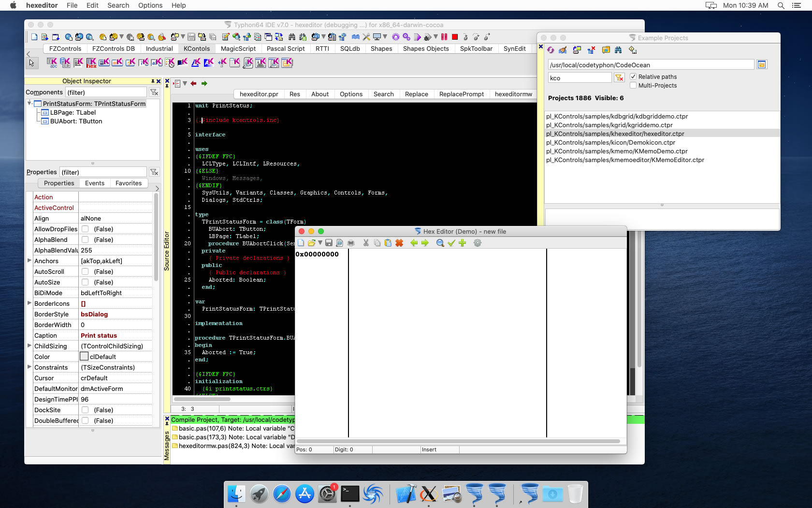Open the hexeditormw source tab

[513, 94]
